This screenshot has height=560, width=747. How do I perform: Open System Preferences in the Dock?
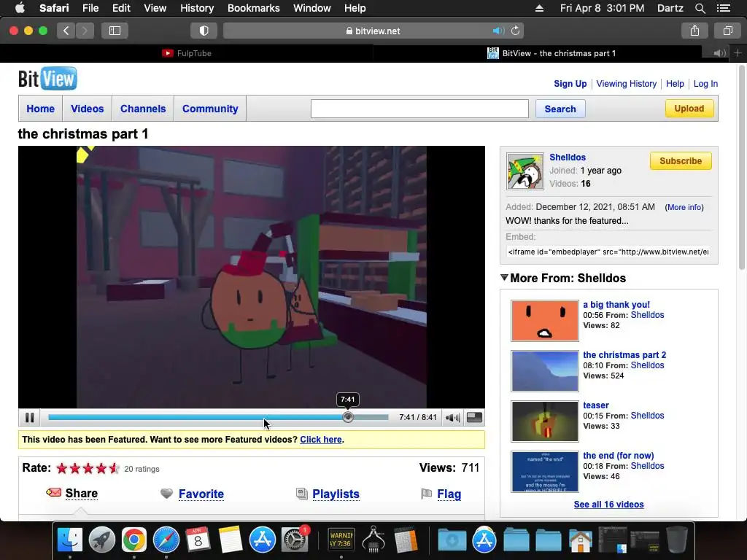[295, 540]
